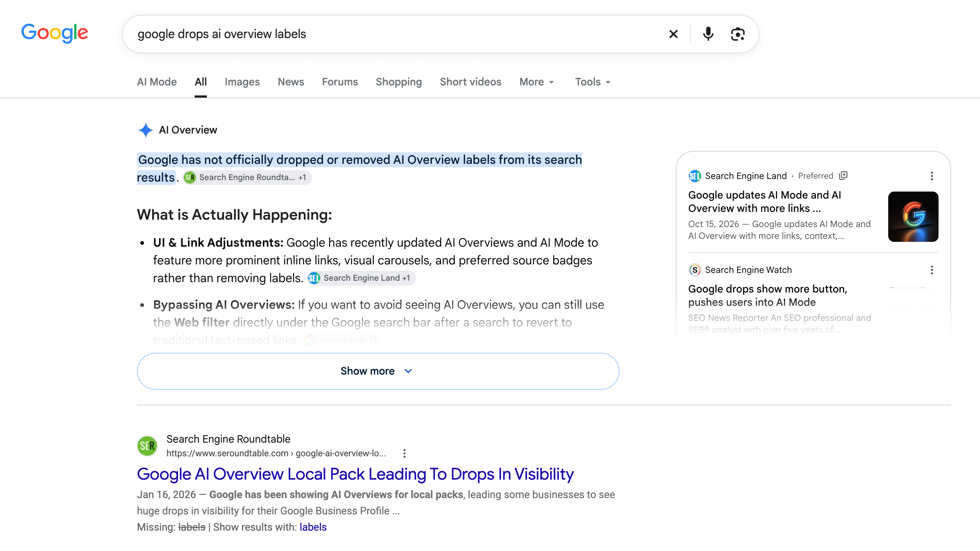Expand AI Overview with Show more
The height and width of the screenshot is (551, 980).
[x=378, y=371]
